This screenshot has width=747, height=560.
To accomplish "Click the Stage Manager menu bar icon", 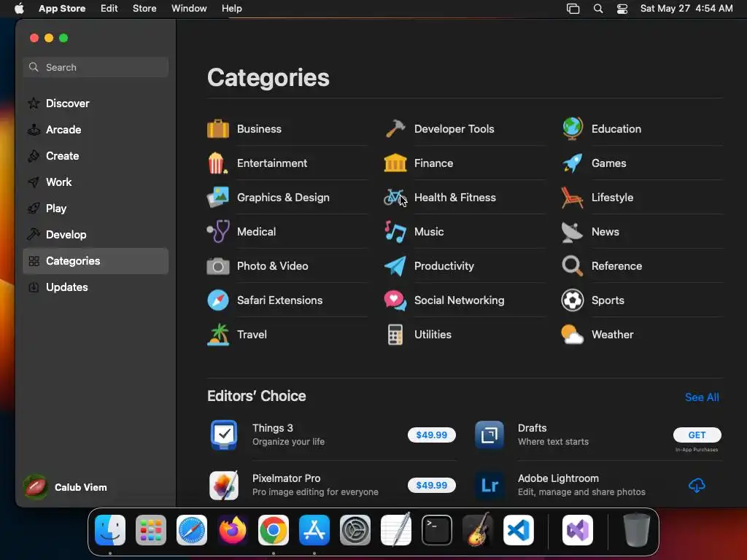I will (573, 9).
